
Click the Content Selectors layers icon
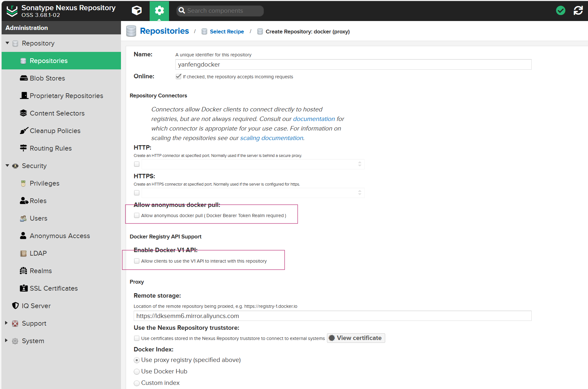click(24, 113)
